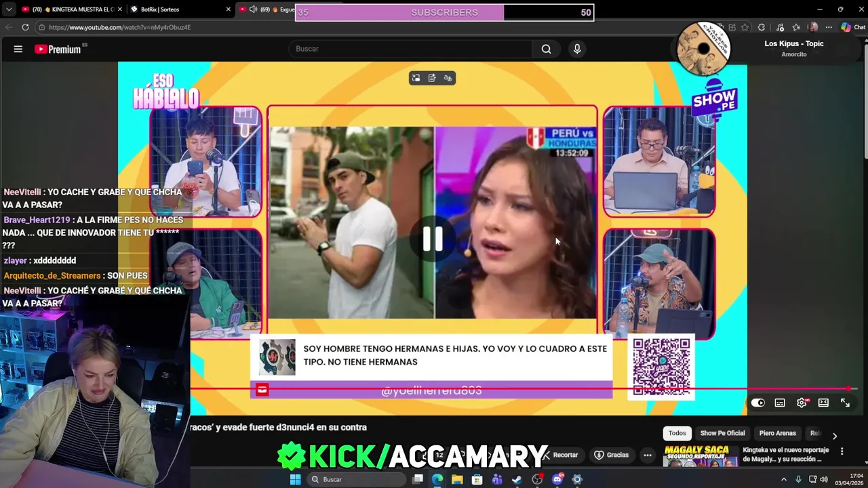Image resolution: width=868 pixels, height=488 pixels.
Task: Resume video with center pause overlay
Action: (433, 239)
